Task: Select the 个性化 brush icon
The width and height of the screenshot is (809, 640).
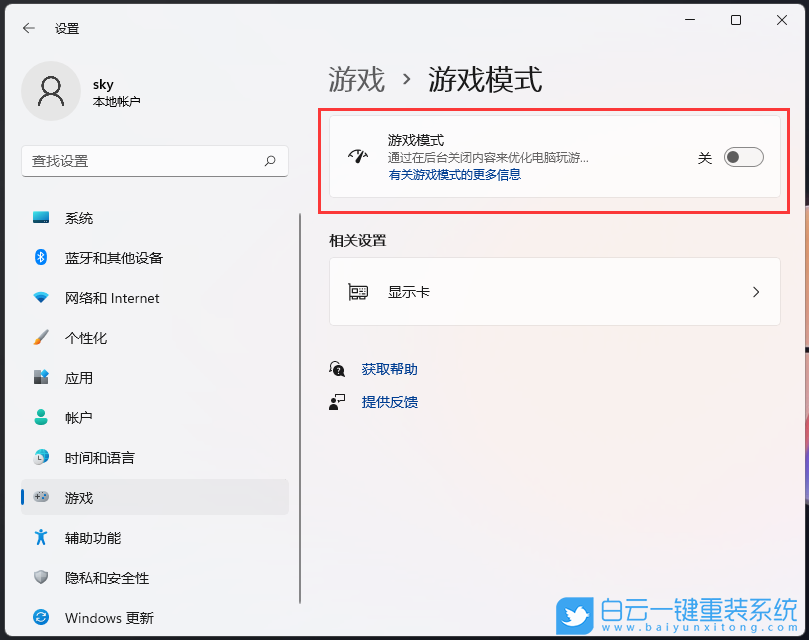Action: tap(40, 337)
